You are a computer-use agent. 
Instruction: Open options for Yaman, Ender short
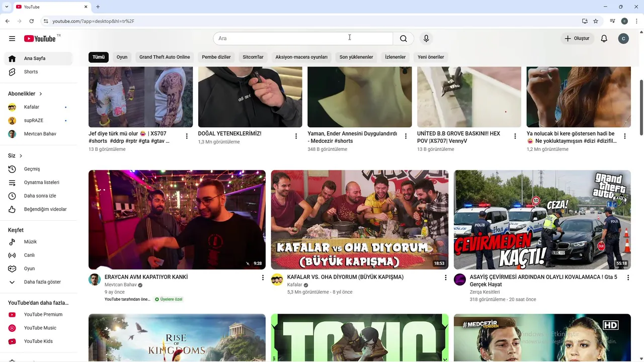coord(406,136)
